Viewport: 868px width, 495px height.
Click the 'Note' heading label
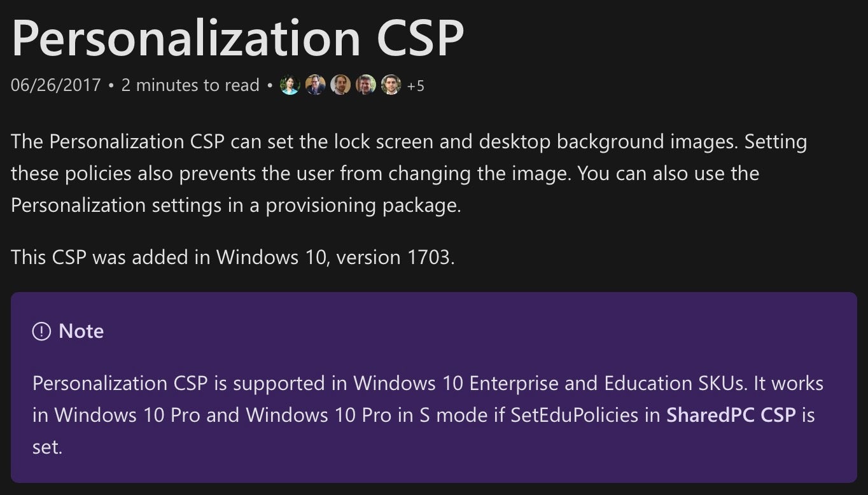(x=81, y=331)
